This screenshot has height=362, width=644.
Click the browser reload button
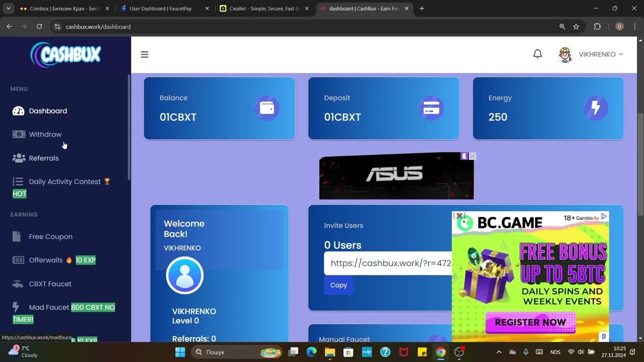click(39, 27)
